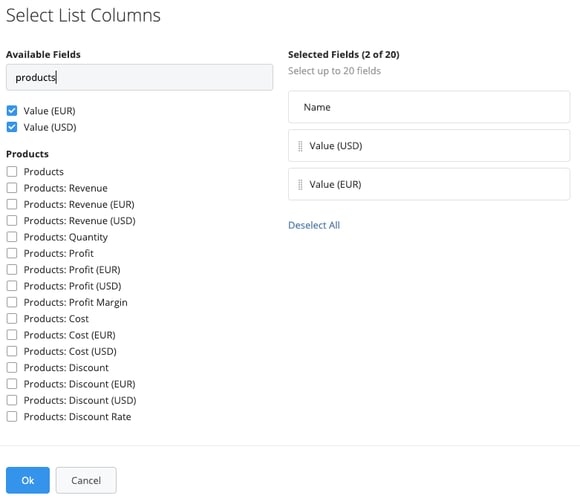Enable Products: Revenue column
Image resolution: width=580 pixels, height=504 pixels.
[12, 188]
